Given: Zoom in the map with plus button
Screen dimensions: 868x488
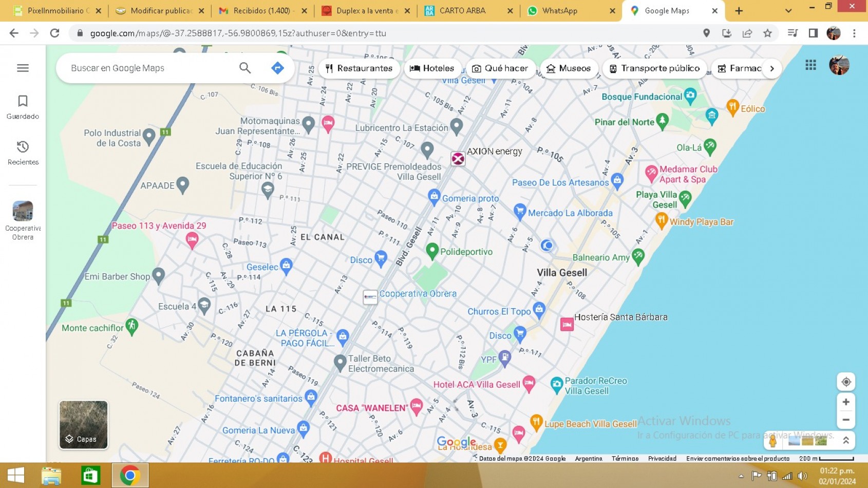Looking at the screenshot, I should 846,402.
